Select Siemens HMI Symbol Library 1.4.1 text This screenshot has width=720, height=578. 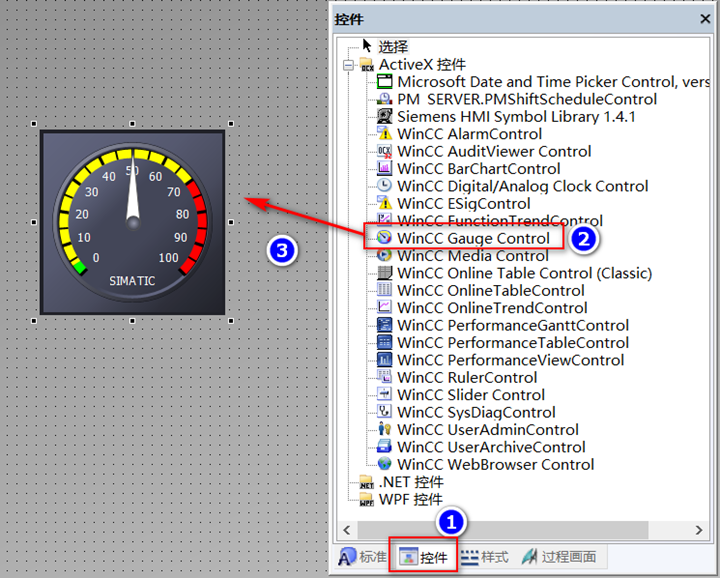517,117
